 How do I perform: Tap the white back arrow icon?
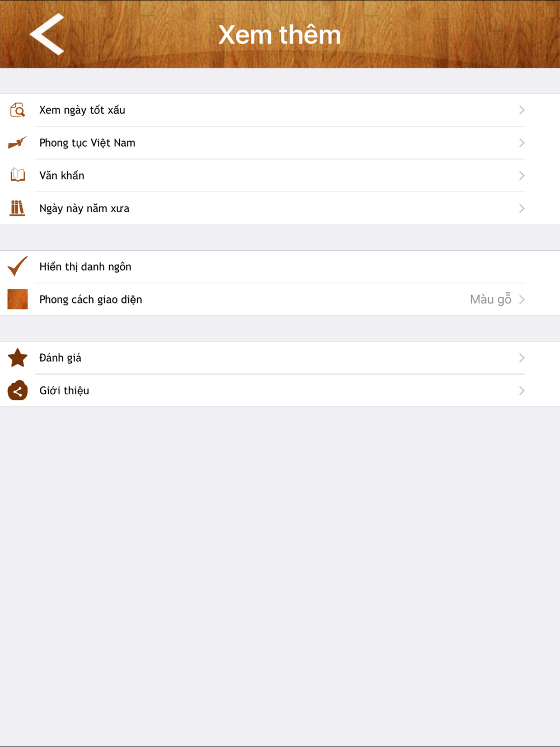47,35
